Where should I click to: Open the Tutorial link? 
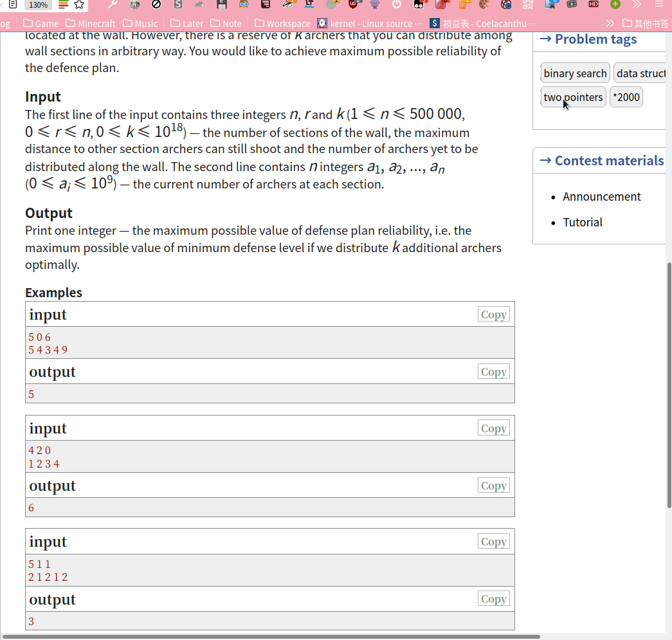coord(583,223)
